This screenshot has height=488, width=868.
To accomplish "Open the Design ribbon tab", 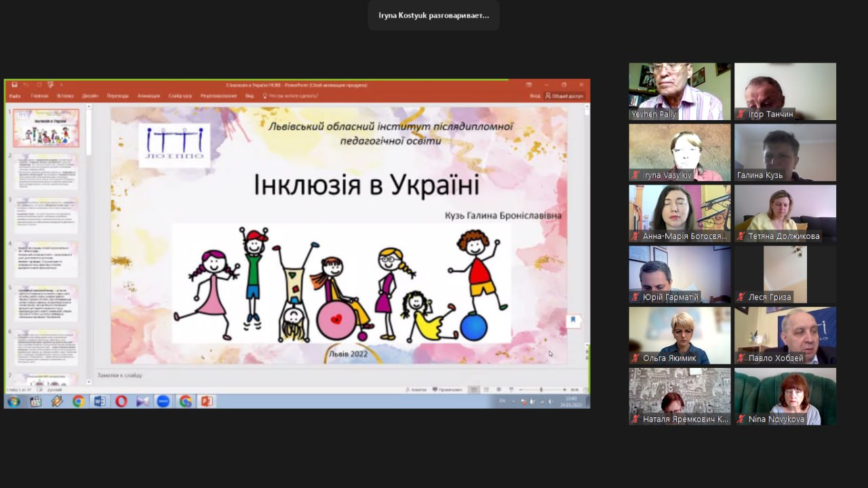I will 90,96.
